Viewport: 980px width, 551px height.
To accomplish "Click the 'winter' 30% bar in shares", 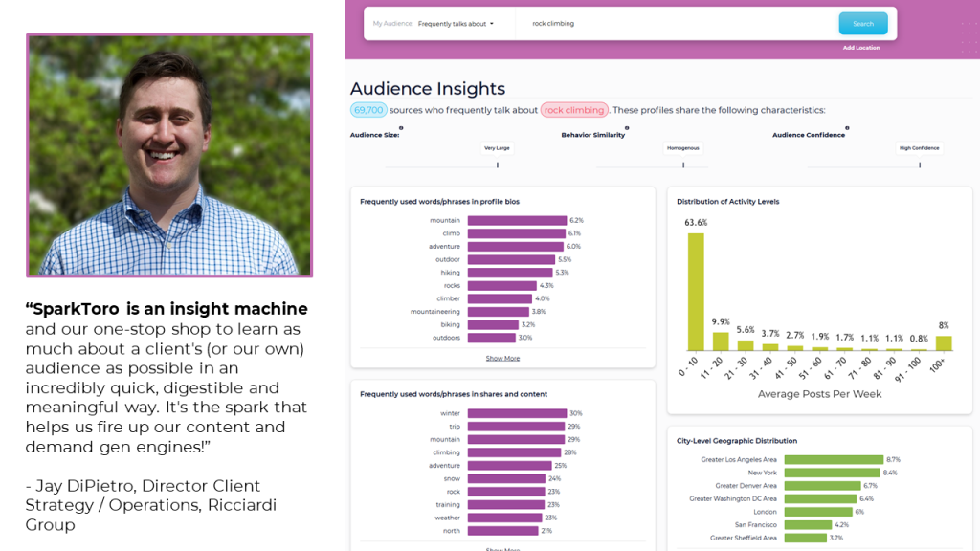I will click(x=517, y=413).
